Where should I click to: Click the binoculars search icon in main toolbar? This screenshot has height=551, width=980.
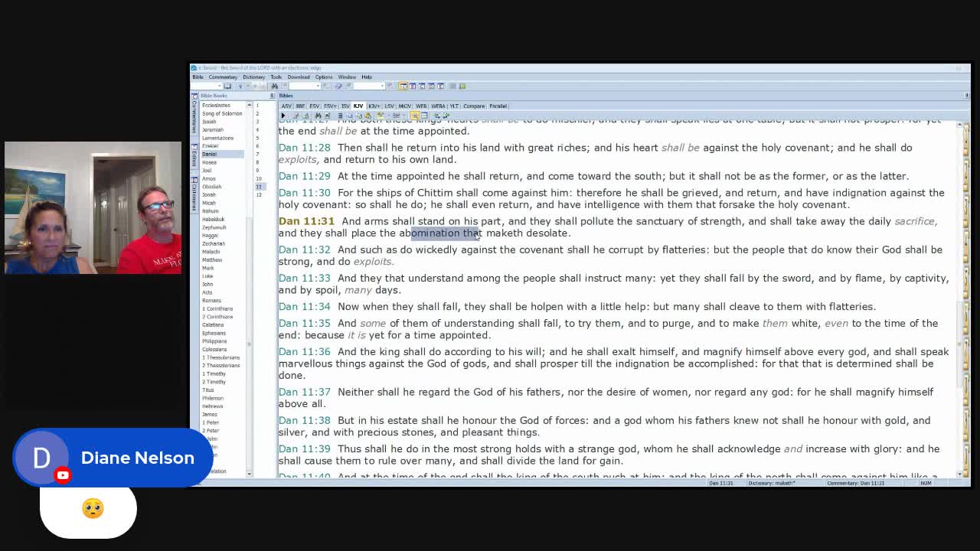(275, 86)
